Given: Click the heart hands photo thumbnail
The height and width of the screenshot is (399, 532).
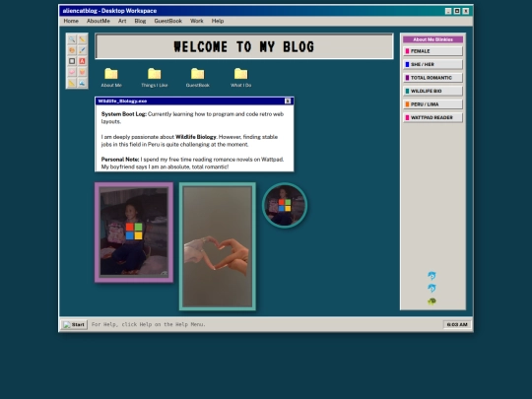Looking at the screenshot, I should tap(218, 246).
